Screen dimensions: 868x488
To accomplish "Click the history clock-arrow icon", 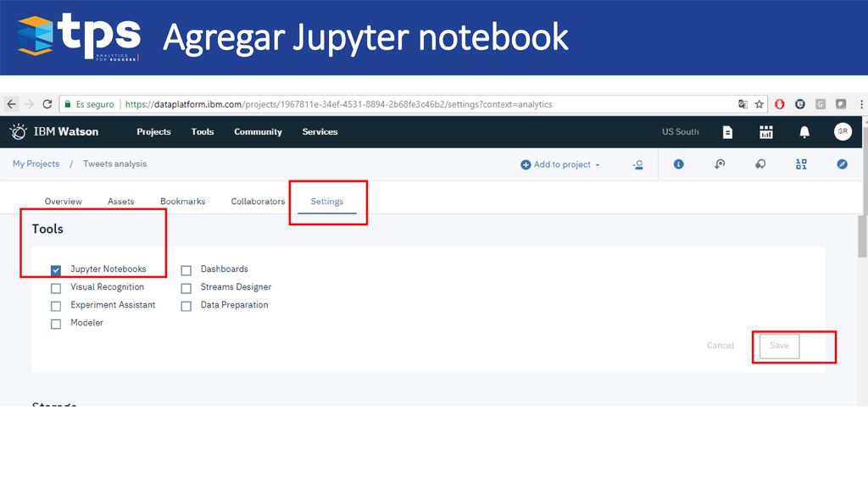I will coord(719,164).
